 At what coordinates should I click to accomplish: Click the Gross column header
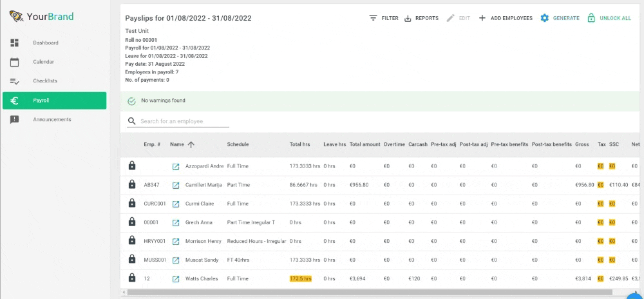click(x=582, y=144)
